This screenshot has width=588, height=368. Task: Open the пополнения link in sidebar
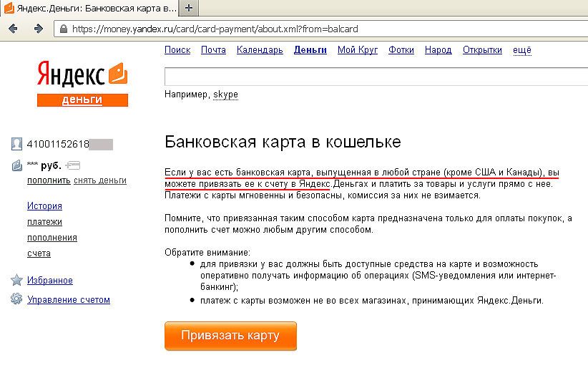[x=52, y=238]
